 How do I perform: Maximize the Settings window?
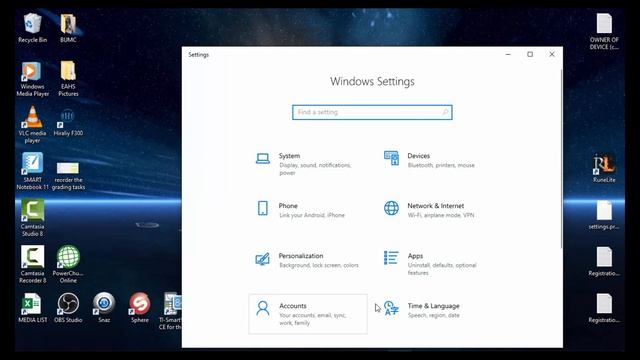pos(530,54)
